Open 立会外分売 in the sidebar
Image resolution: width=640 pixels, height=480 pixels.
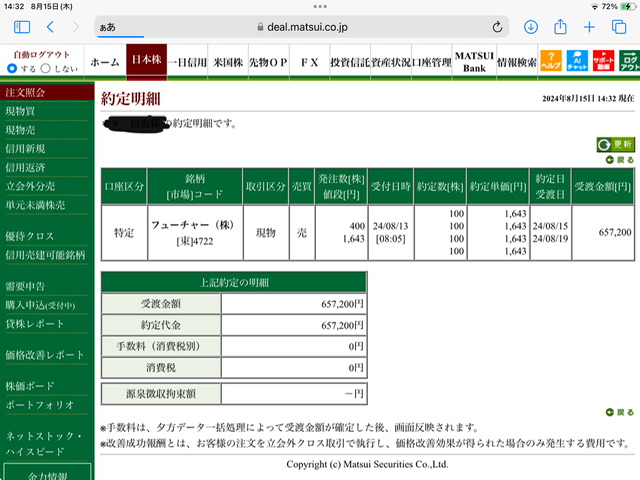point(31,186)
